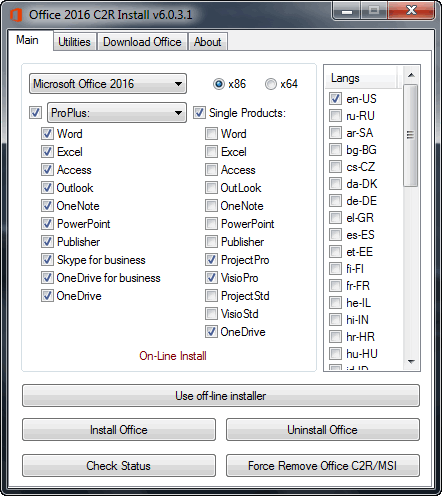Uncheck OneDrive for business
Viewport: 442px width, 496px height.
pos(47,278)
